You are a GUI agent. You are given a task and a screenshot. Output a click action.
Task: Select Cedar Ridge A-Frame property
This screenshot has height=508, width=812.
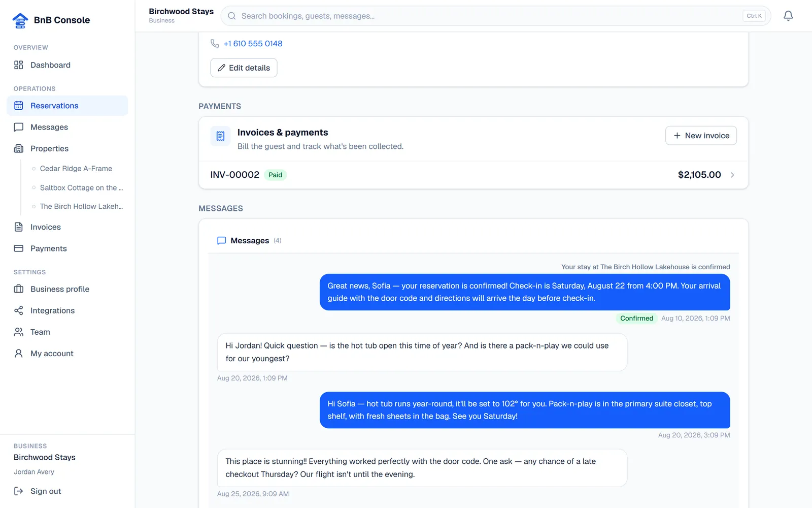click(76, 169)
